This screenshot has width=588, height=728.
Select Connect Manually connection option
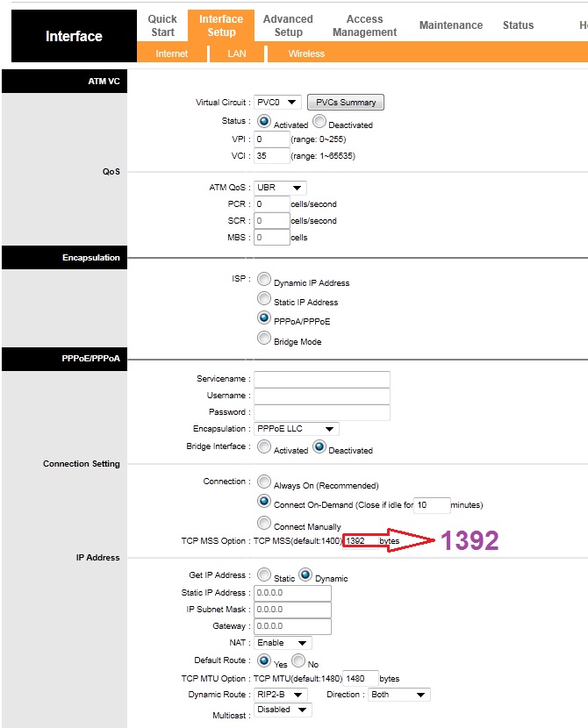(264, 523)
